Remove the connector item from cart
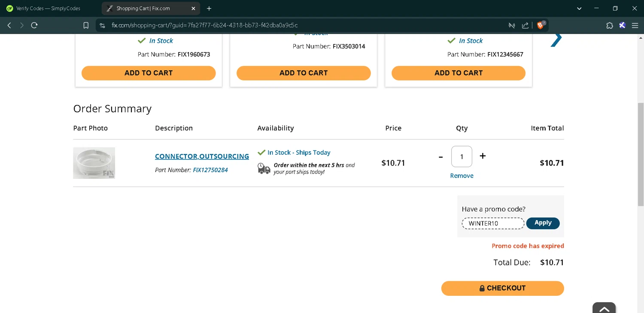644x313 pixels. [462, 176]
